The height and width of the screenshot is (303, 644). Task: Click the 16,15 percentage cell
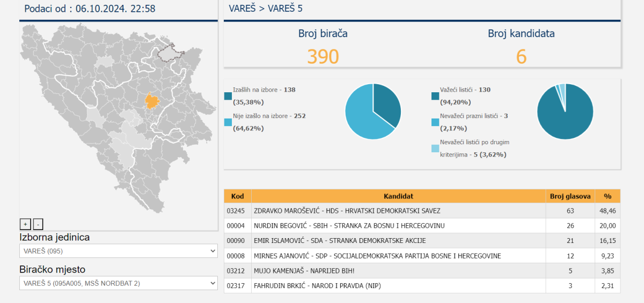(x=608, y=241)
